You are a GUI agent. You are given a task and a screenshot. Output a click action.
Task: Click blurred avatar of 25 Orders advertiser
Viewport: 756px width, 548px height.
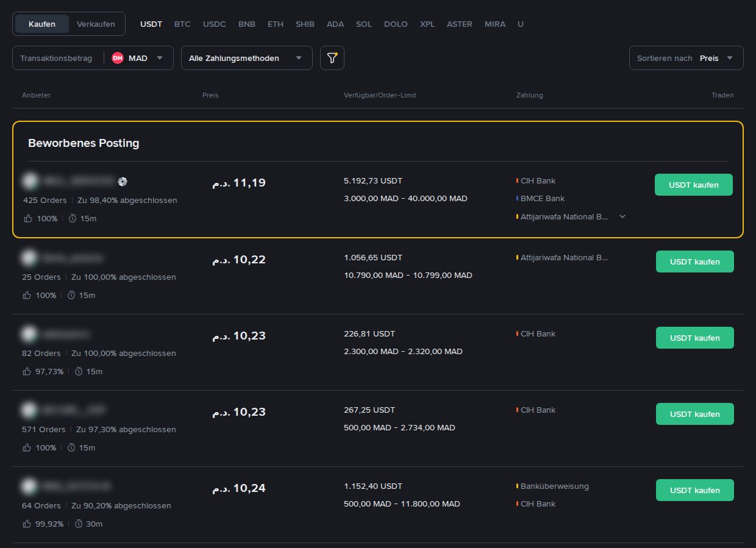tap(28, 258)
